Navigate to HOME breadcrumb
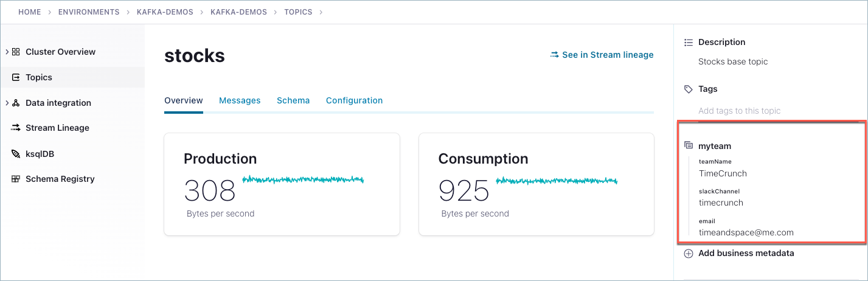This screenshot has width=868, height=281. pos(30,12)
